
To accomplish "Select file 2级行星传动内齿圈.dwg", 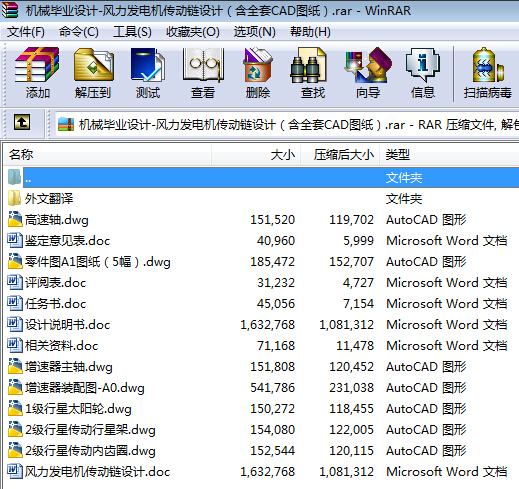I will tap(90, 451).
